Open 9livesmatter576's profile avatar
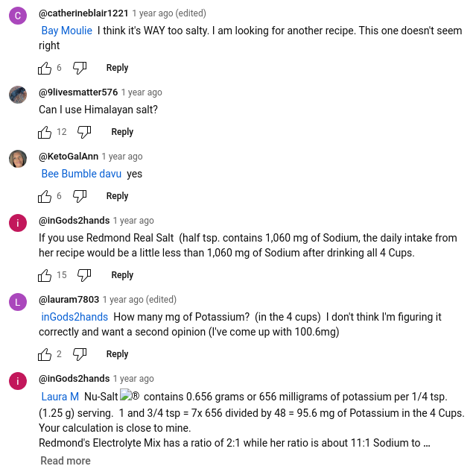 pos(18,95)
